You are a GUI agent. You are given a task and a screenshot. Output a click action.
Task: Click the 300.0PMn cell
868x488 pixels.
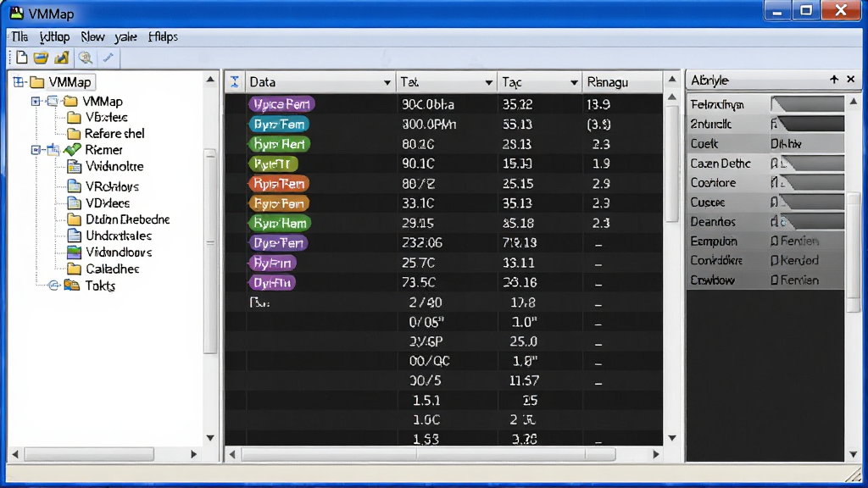[429, 124]
